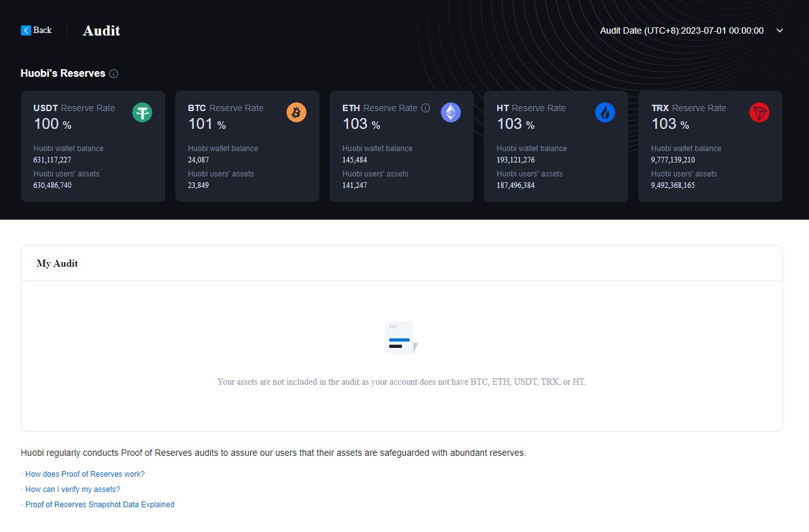The height and width of the screenshot is (532, 809).
Task: Click the HT Huobi Token flame icon
Action: pyautogui.click(x=605, y=112)
